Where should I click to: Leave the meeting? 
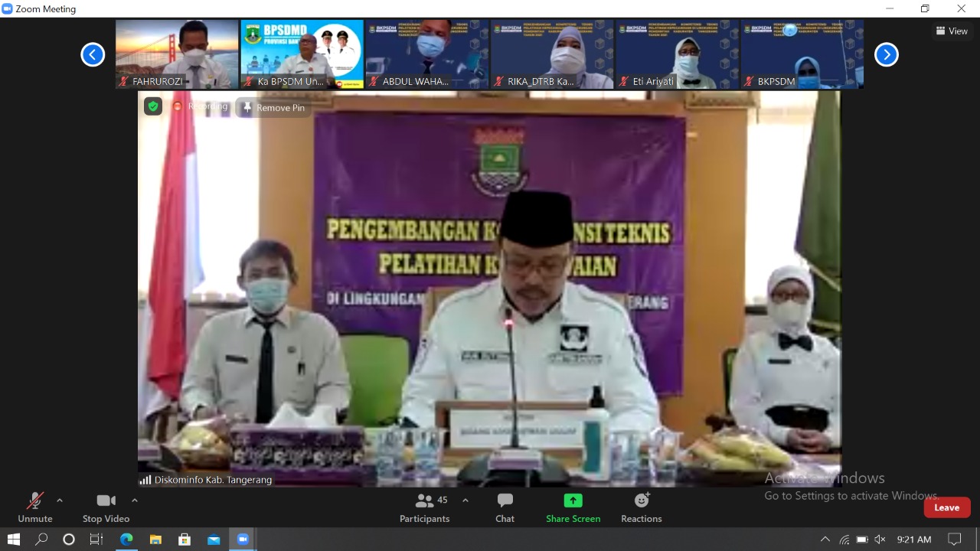[x=947, y=507]
